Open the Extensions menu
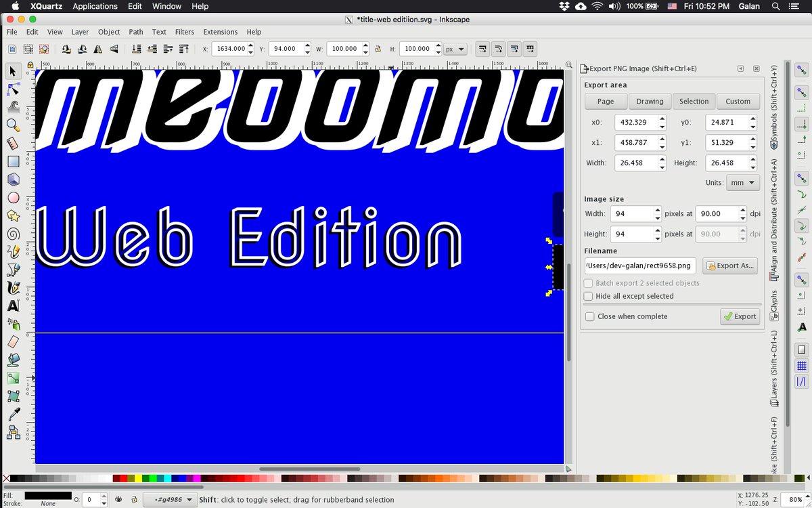Viewport: 812px width, 508px height. point(221,32)
